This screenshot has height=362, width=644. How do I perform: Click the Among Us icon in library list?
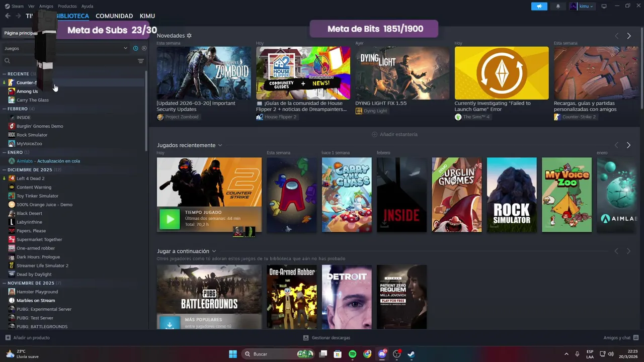click(x=12, y=92)
